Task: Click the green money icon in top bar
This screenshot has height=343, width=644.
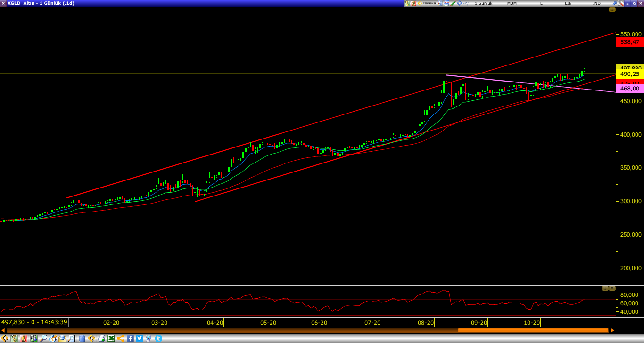Action: pos(407,3)
